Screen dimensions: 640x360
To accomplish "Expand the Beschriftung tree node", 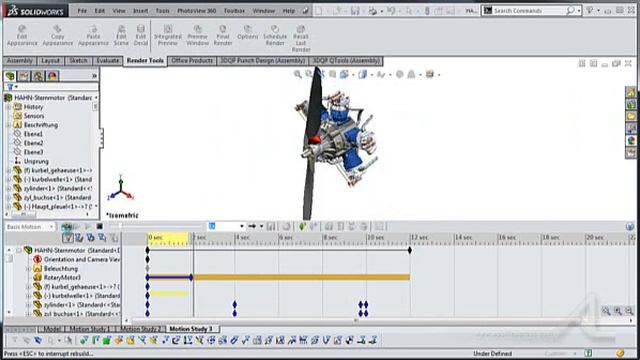I will pos(9,125).
